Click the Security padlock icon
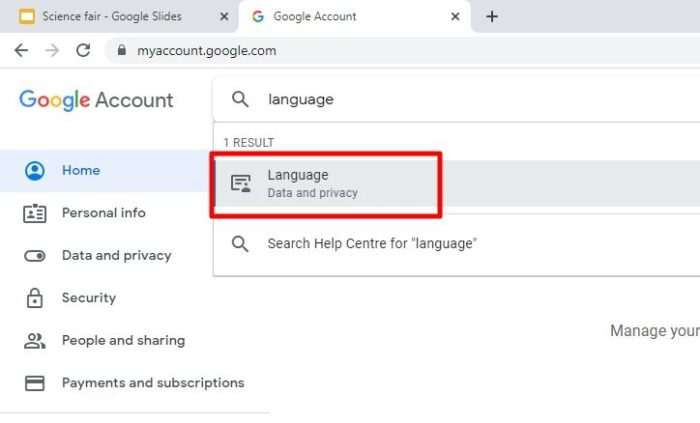The image size is (700, 423). [x=34, y=298]
